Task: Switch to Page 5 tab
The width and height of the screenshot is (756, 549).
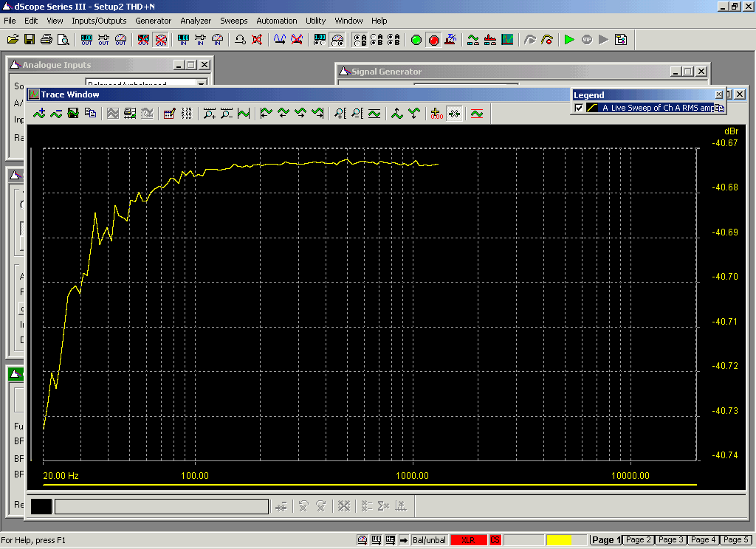Action: (735, 540)
